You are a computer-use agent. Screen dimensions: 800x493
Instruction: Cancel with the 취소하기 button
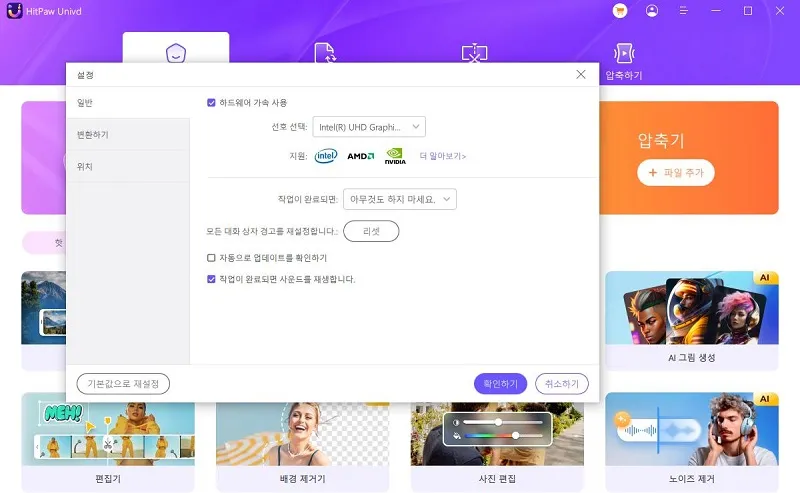coord(562,384)
